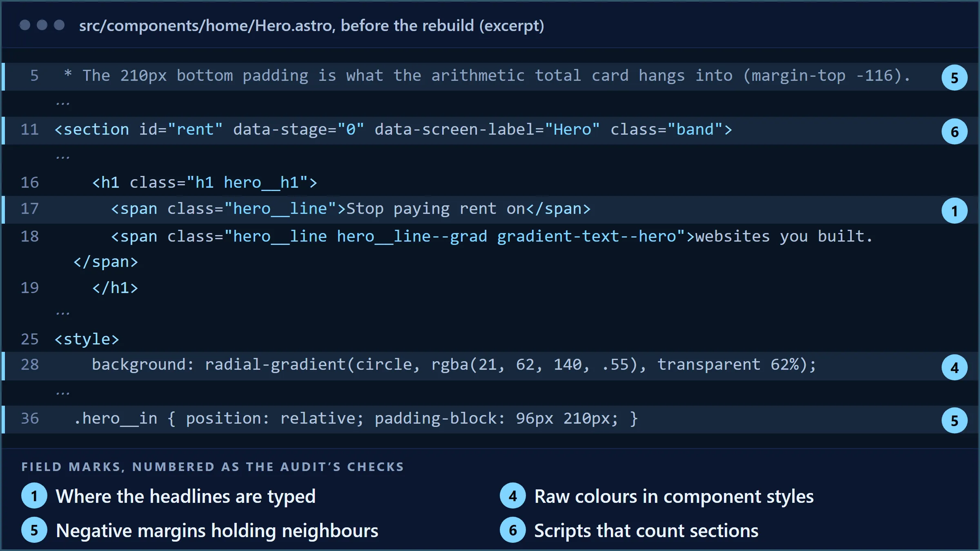Click the heading "Field marks, numbered as the audit's checks"
The height and width of the screenshot is (551, 980).
coord(213,467)
